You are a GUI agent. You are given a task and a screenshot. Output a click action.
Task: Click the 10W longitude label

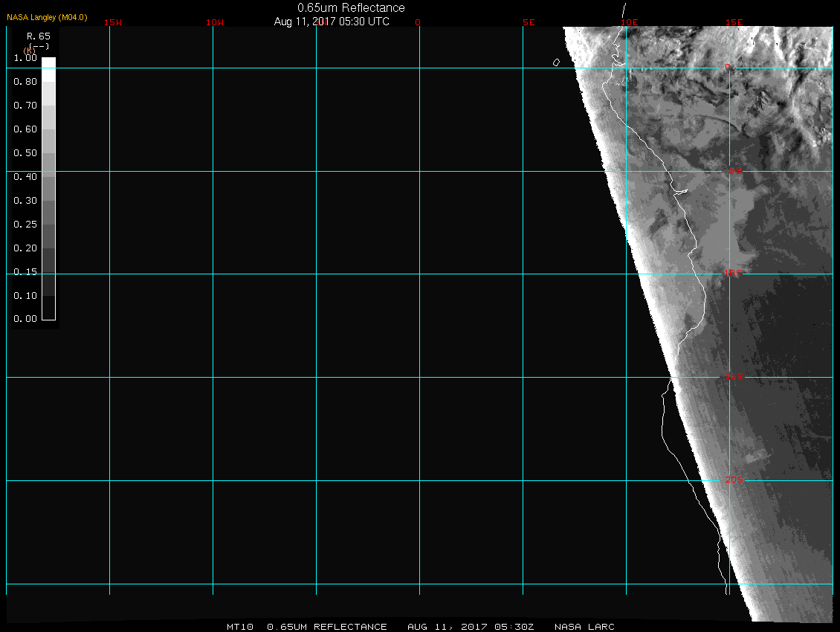point(215,22)
